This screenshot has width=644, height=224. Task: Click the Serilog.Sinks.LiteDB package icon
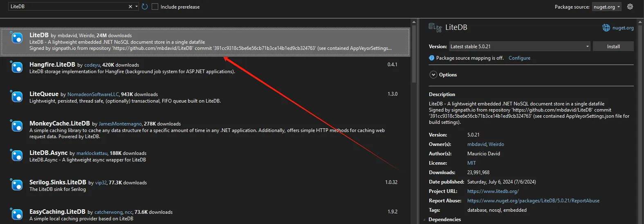[x=17, y=186]
